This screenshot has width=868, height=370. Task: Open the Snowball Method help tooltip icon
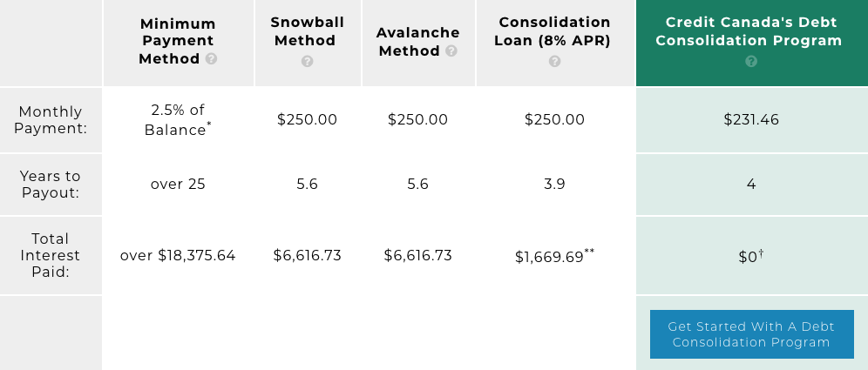point(308,62)
